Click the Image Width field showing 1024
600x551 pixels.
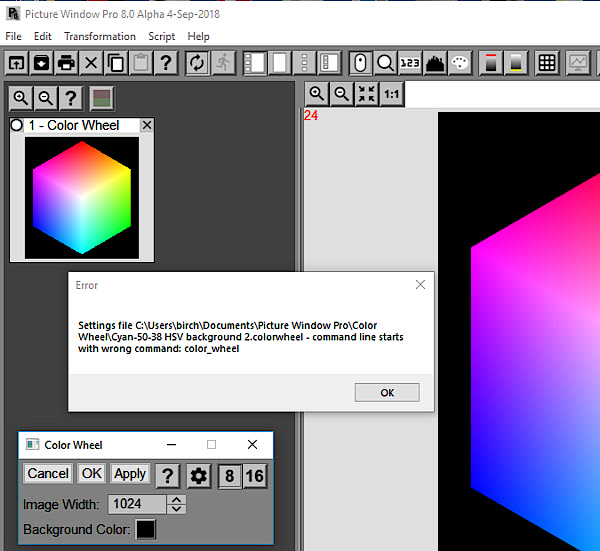pos(137,504)
